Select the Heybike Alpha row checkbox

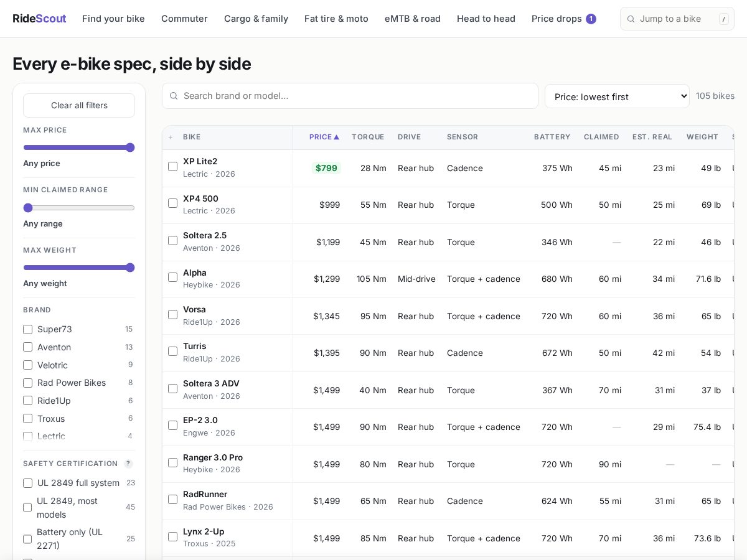pos(172,278)
